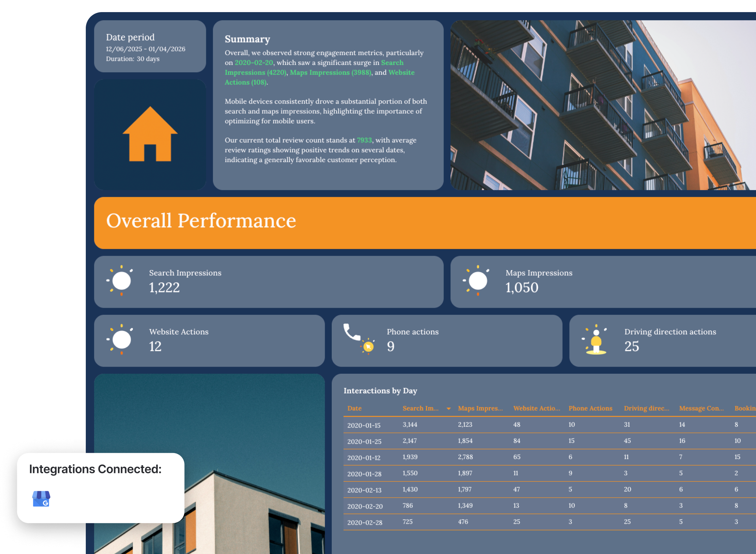Click the orange home icon
Viewport: 756px width, 554px height.
(x=150, y=135)
